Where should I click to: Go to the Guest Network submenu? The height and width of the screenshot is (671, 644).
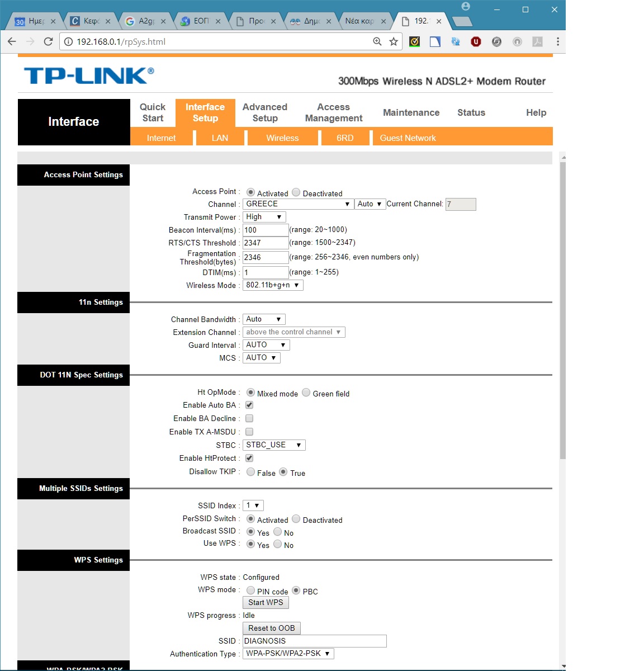[x=408, y=138]
